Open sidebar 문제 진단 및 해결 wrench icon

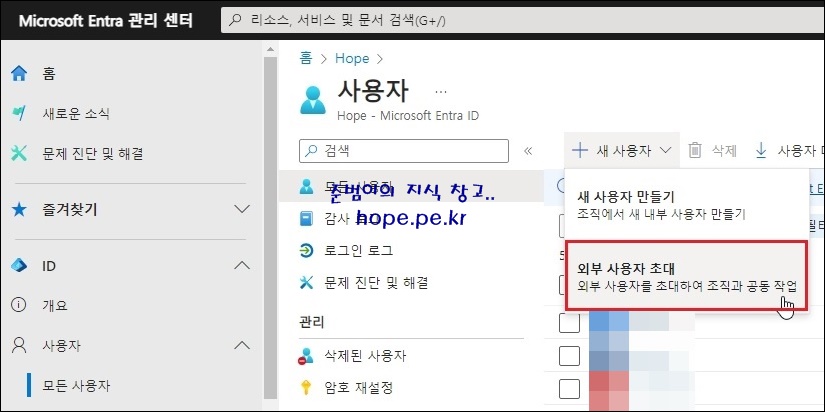pos(18,154)
